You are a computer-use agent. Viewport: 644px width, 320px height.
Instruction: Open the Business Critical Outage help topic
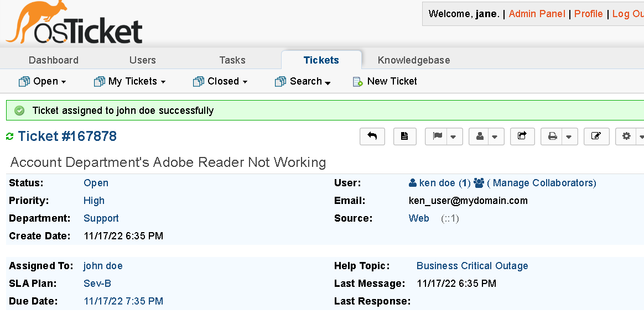click(x=472, y=266)
